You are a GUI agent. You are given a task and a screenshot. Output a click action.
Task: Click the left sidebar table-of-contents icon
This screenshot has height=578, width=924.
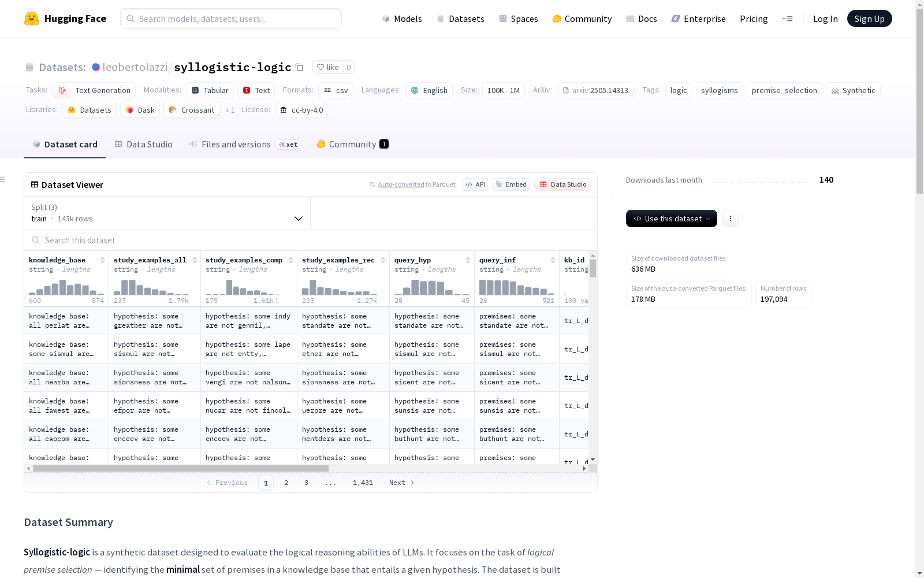[x=3, y=179]
